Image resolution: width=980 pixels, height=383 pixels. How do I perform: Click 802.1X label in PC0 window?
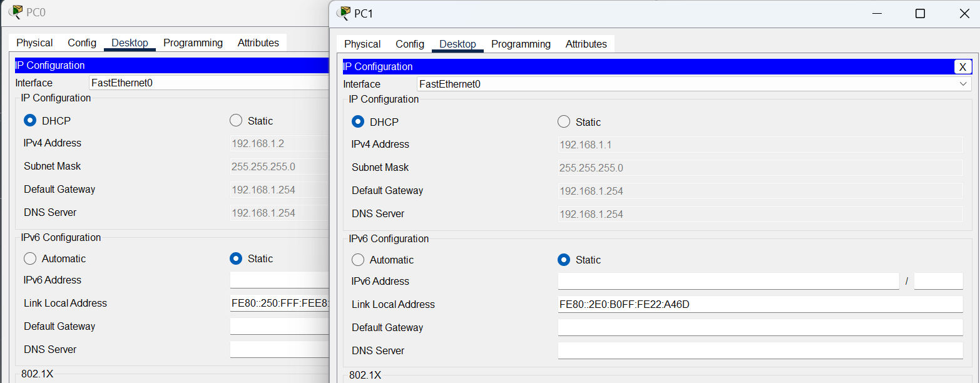click(x=37, y=374)
